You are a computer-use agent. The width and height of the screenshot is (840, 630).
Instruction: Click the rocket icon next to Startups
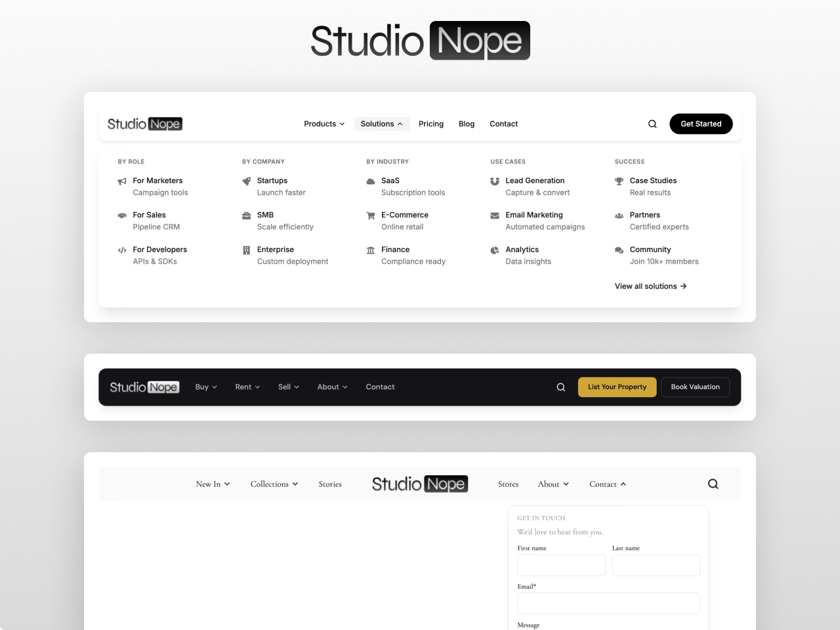coord(246,181)
